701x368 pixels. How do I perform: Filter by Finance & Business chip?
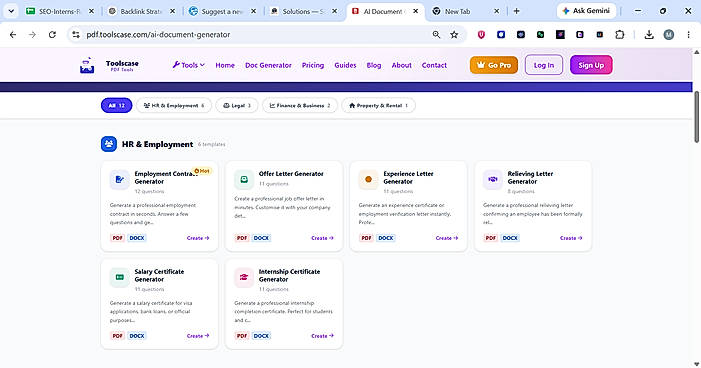[300, 106]
